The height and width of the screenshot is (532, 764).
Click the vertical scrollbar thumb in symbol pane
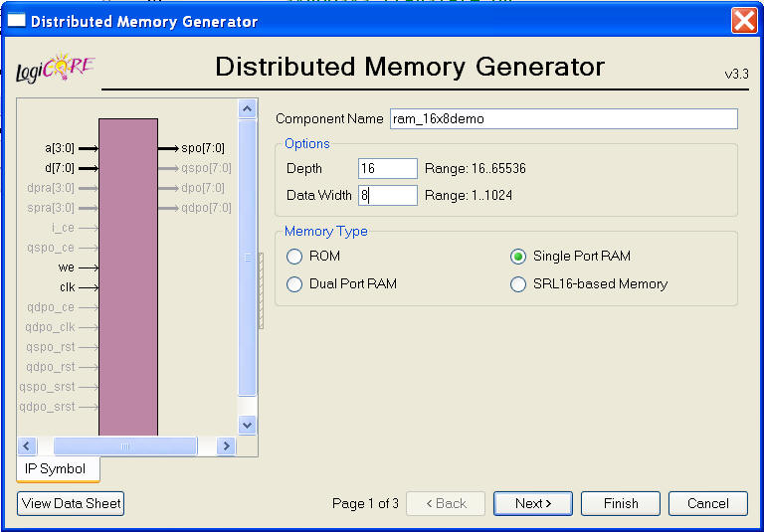[x=247, y=258]
